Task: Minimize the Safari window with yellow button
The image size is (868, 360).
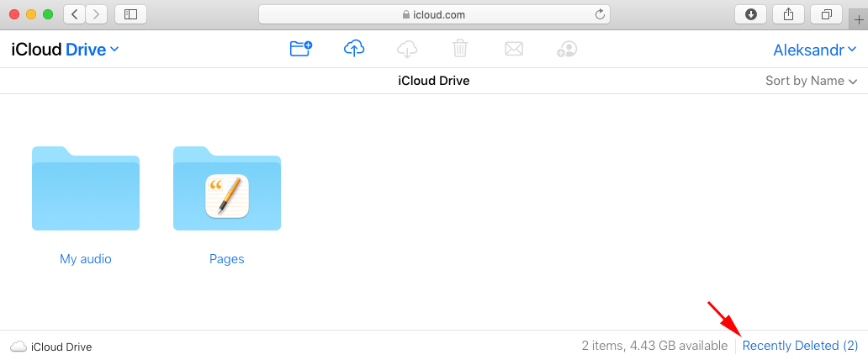Action: [x=32, y=15]
